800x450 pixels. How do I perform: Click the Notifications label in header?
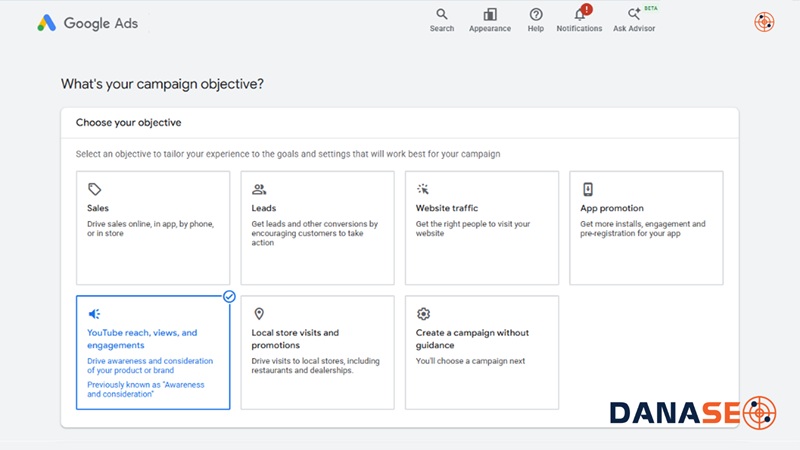(579, 29)
